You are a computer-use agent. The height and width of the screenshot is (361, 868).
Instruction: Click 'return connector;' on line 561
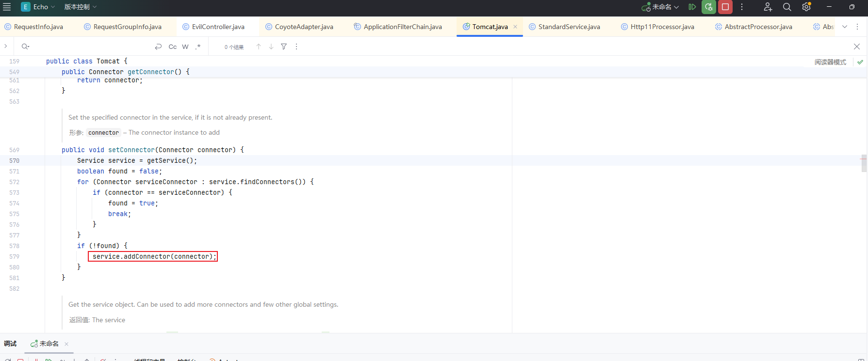click(110, 80)
